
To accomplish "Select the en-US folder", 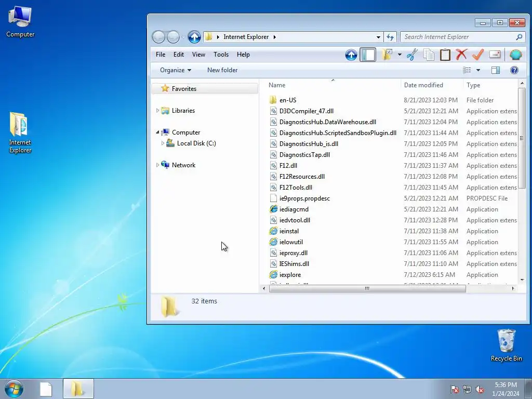I will point(288,100).
